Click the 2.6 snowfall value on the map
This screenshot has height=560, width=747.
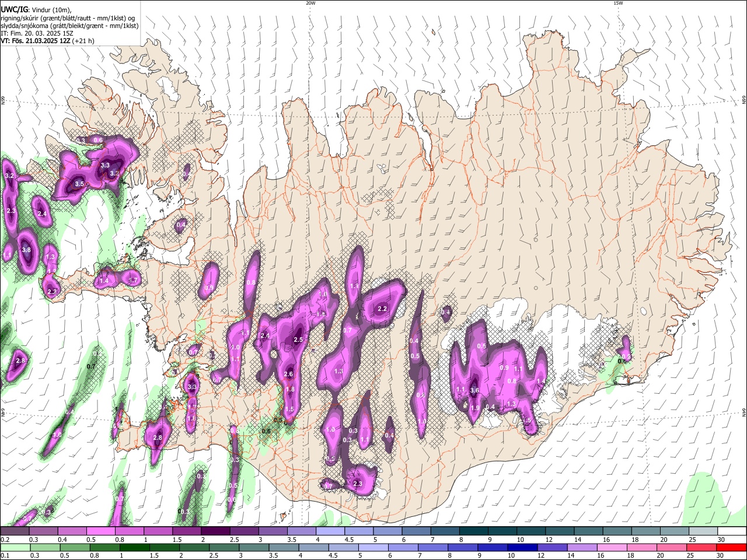point(288,374)
